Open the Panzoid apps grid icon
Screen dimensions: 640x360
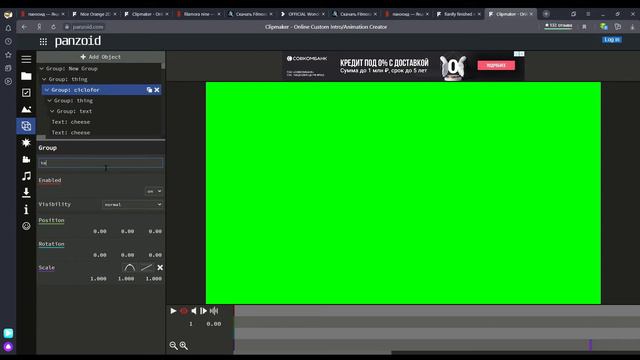click(x=43, y=42)
